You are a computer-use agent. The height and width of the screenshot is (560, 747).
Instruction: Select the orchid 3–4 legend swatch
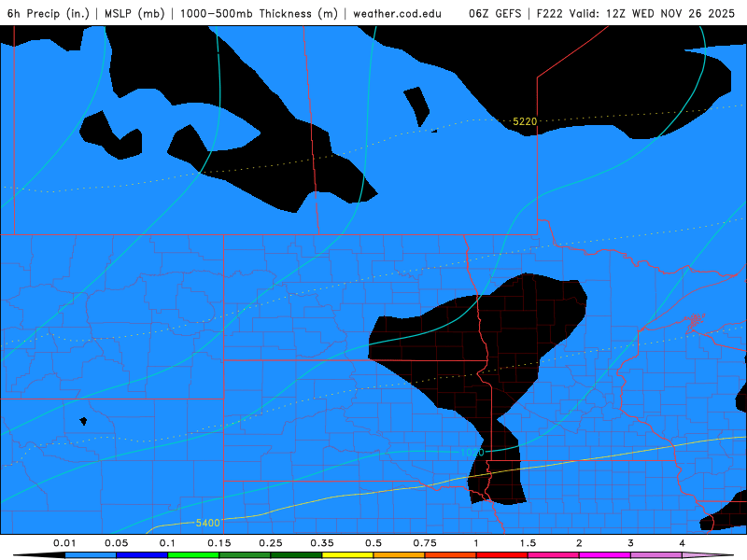click(x=656, y=555)
